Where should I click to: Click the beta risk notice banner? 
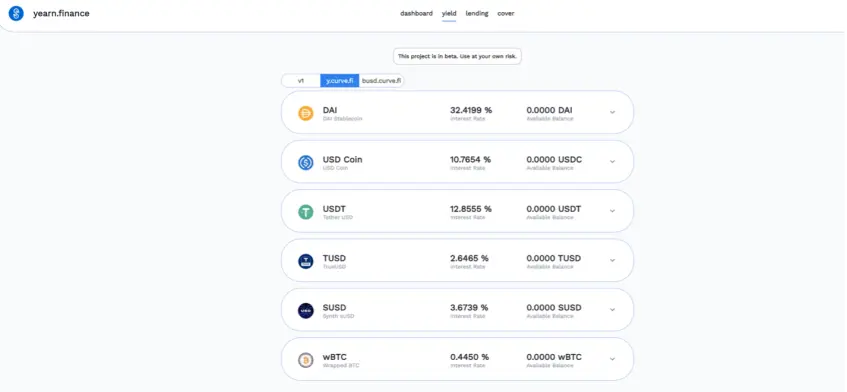(x=457, y=56)
